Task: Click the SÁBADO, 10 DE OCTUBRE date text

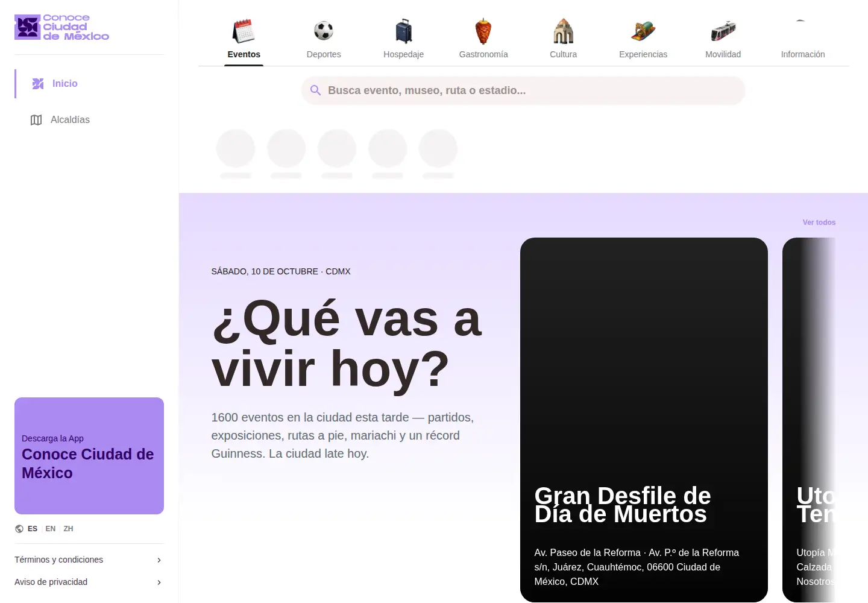Action: 281,271
